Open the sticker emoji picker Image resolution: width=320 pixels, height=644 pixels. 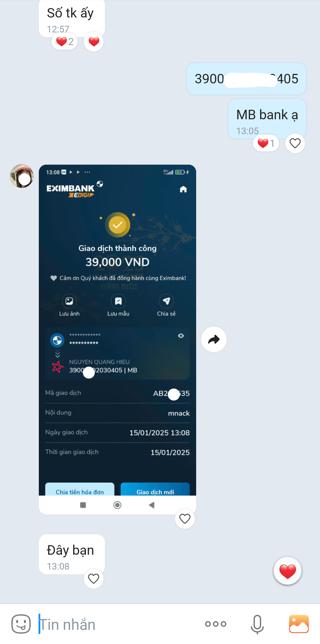click(21, 624)
